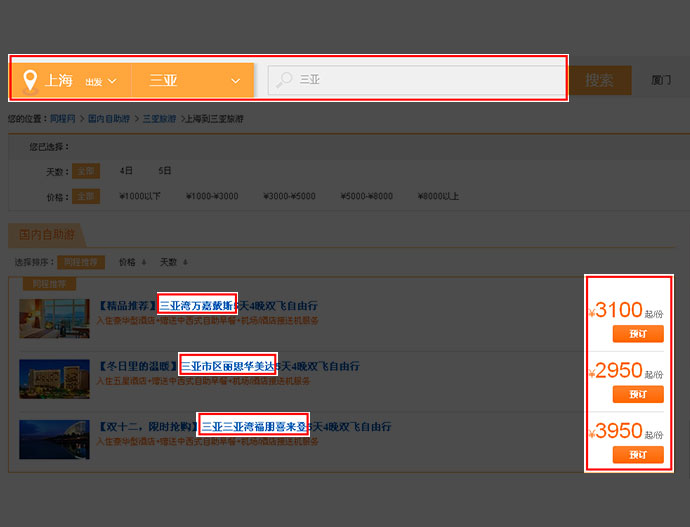Select the 4日 days filter

126,171
